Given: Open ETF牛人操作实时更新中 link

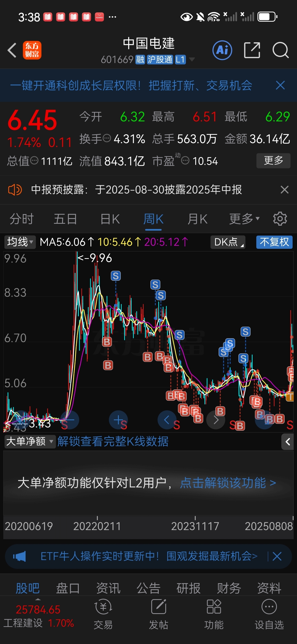Looking at the screenshot, I should (149, 556).
